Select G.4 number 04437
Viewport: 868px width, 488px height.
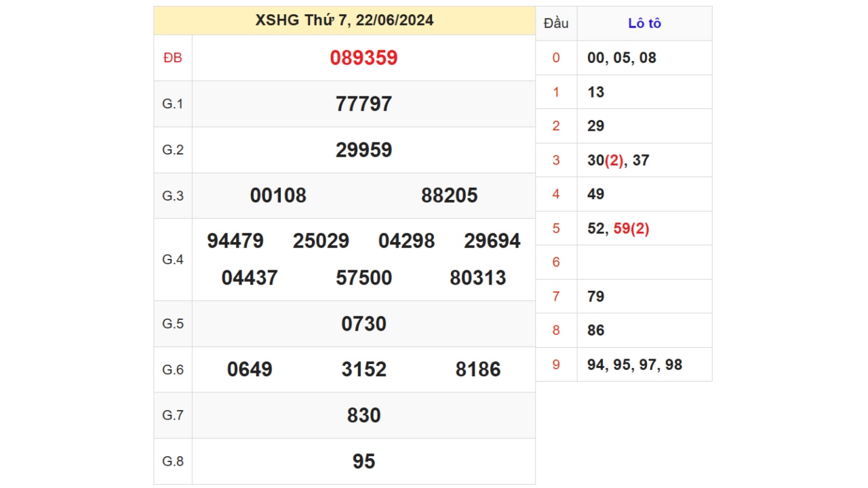click(250, 278)
